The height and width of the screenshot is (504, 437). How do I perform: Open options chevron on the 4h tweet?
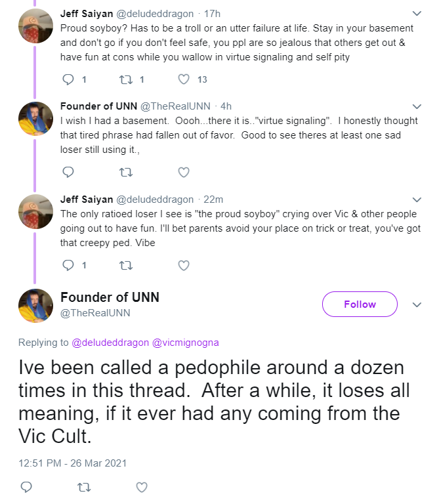(417, 106)
